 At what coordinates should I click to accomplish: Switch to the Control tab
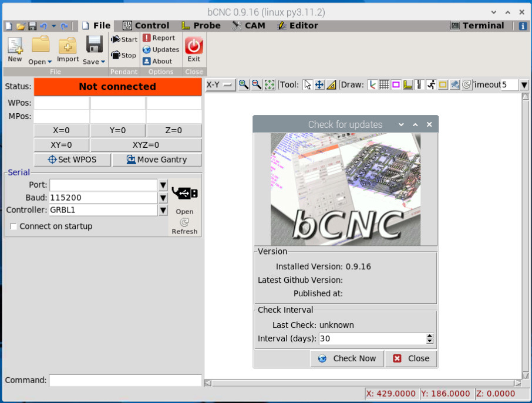pyautogui.click(x=146, y=26)
